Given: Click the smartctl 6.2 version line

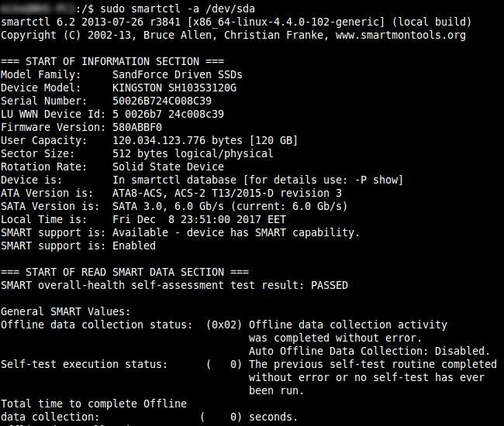Looking at the screenshot, I should (x=236, y=22).
